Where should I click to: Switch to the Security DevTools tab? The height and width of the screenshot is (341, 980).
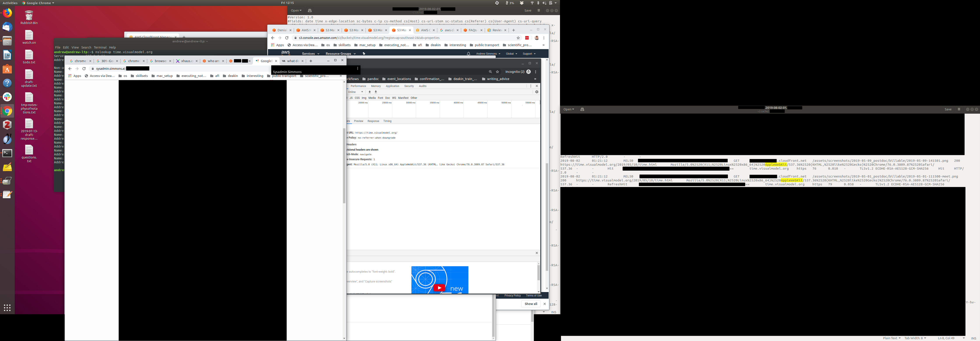[409, 86]
